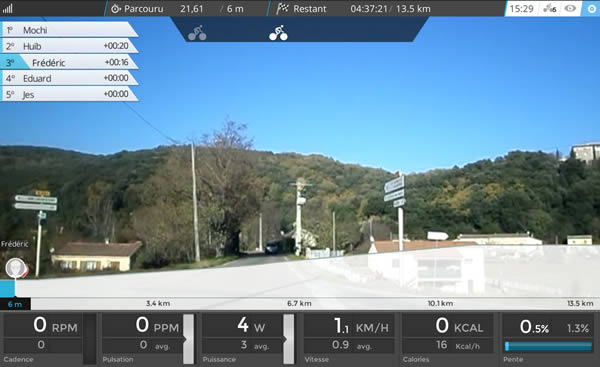Viewport: 600px width, 367px height.
Task: Click the Frédéric name label above avatar
Action: coord(15,244)
